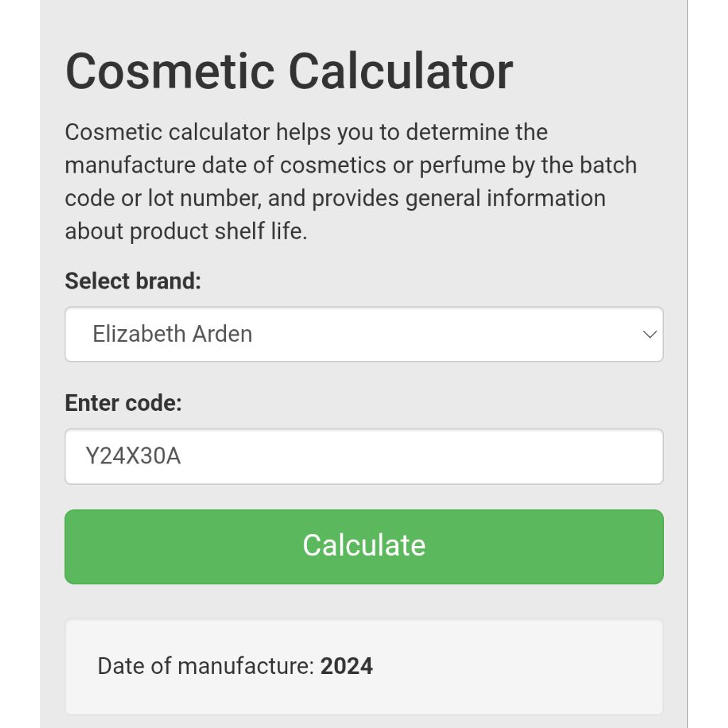Click the Y24X30A batch code text

[x=133, y=456]
